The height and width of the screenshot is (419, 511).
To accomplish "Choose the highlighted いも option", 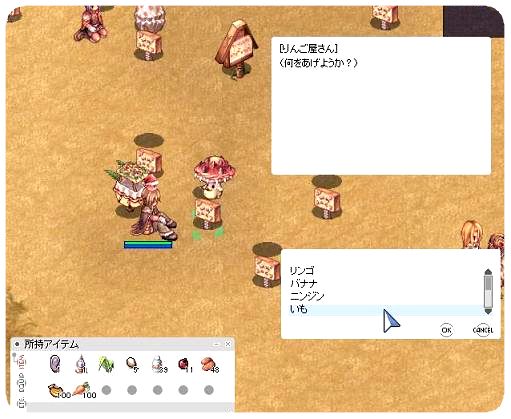I will tap(386, 309).
